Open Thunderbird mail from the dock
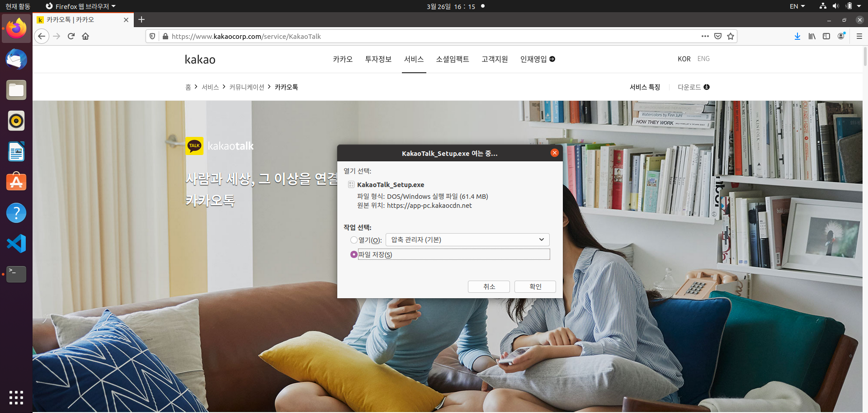868x413 pixels. coord(16,59)
